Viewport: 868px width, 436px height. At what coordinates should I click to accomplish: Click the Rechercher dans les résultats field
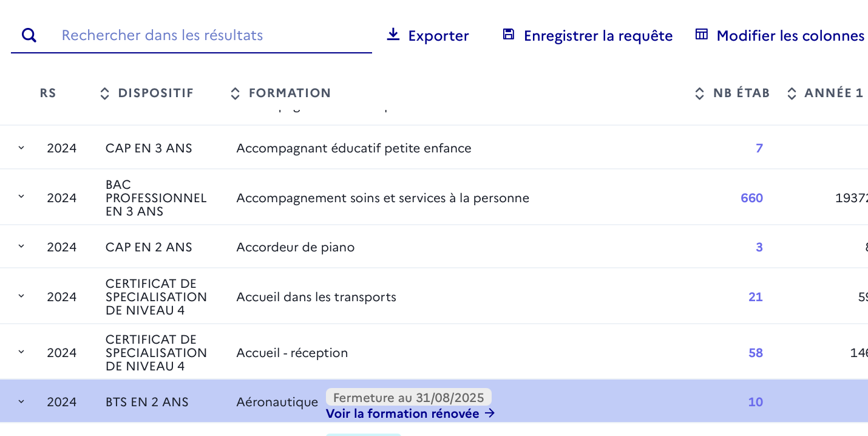[x=191, y=35]
